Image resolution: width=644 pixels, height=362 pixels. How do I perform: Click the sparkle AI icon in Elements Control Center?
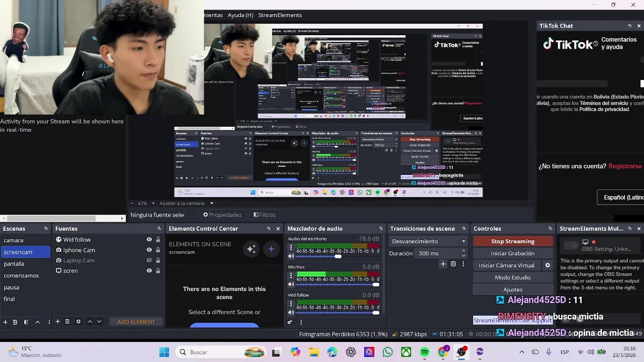click(252, 249)
